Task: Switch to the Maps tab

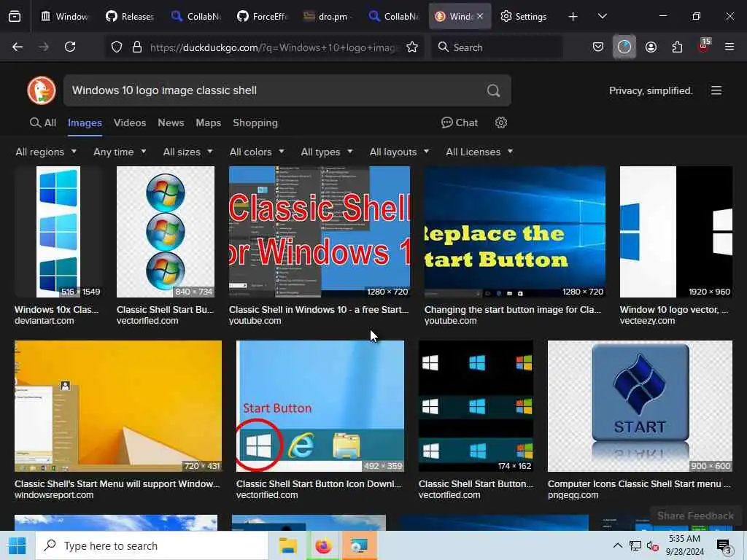Action: point(208,122)
